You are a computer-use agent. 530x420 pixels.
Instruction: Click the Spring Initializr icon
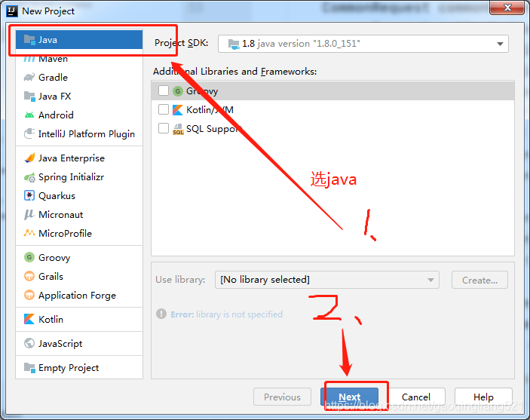(29, 177)
